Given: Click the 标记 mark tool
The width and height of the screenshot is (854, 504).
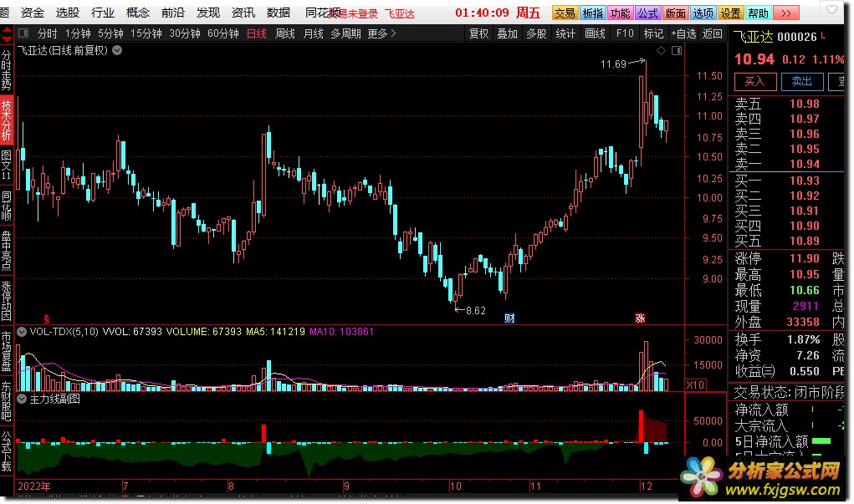Looking at the screenshot, I should (653, 33).
